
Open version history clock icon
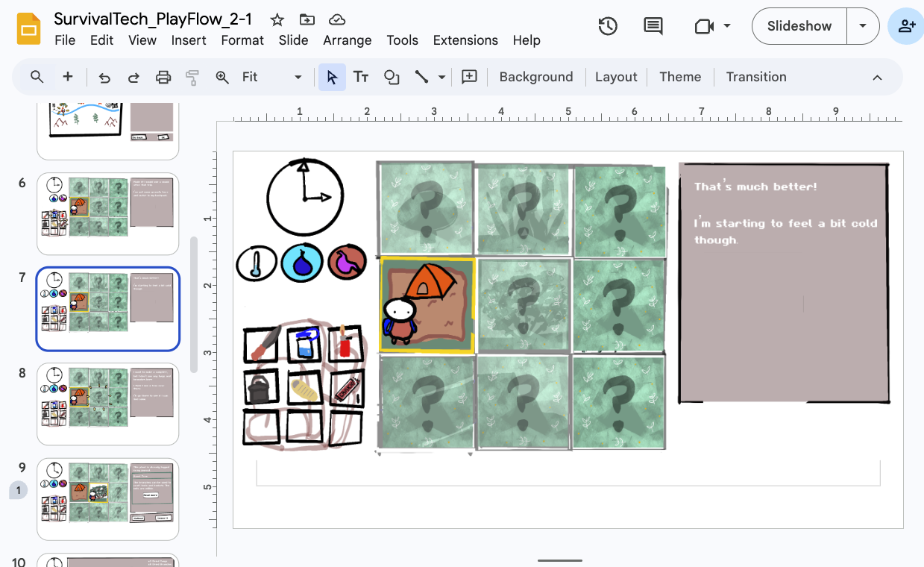(x=608, y=26)
